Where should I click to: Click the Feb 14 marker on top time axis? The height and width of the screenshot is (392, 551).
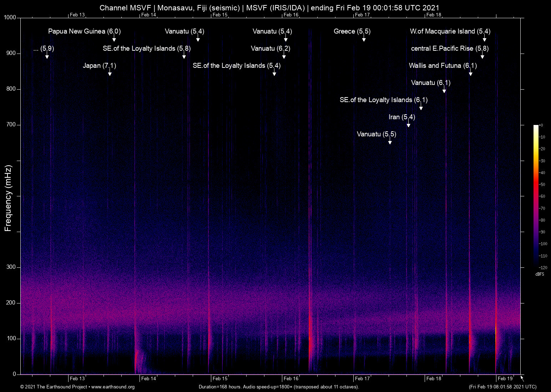148,15
